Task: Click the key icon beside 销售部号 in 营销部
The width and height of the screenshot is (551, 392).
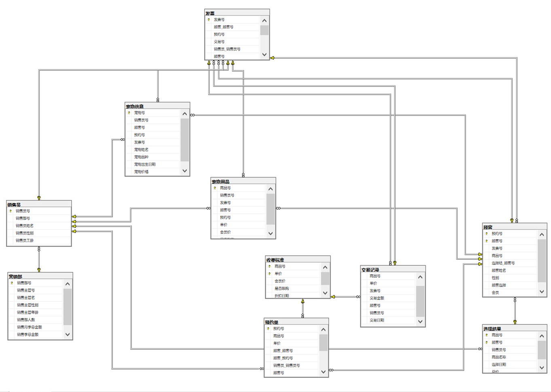Action: tap(12, 283)
